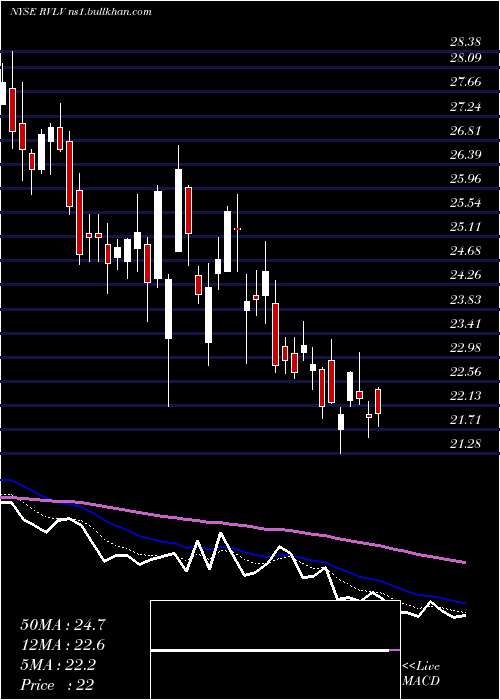Click the 28.09 price axis label

click(466, 58)
